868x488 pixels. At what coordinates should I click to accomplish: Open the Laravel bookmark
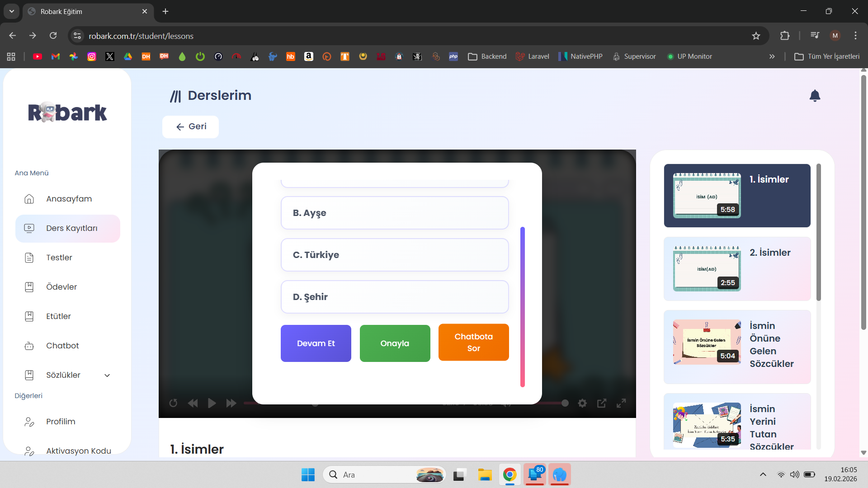tap(538, 56)
